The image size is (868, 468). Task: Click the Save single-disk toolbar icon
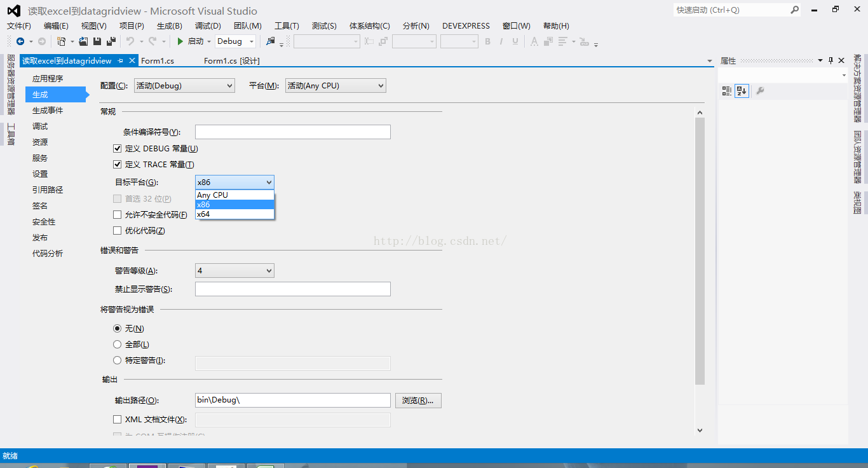tap(97, 41)
